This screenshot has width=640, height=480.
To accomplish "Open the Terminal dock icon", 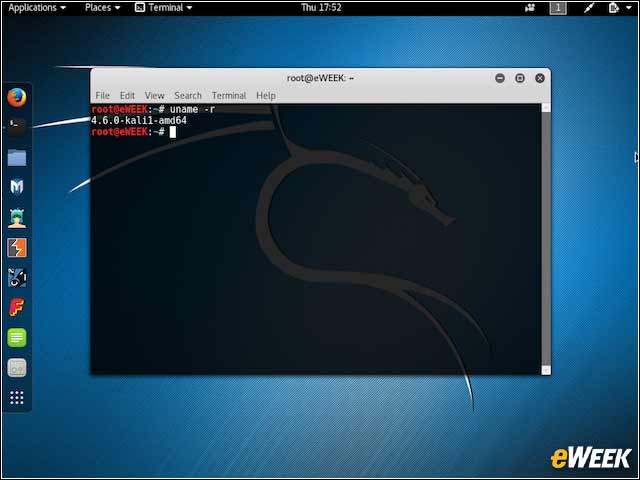I will (x=17, y=127).
